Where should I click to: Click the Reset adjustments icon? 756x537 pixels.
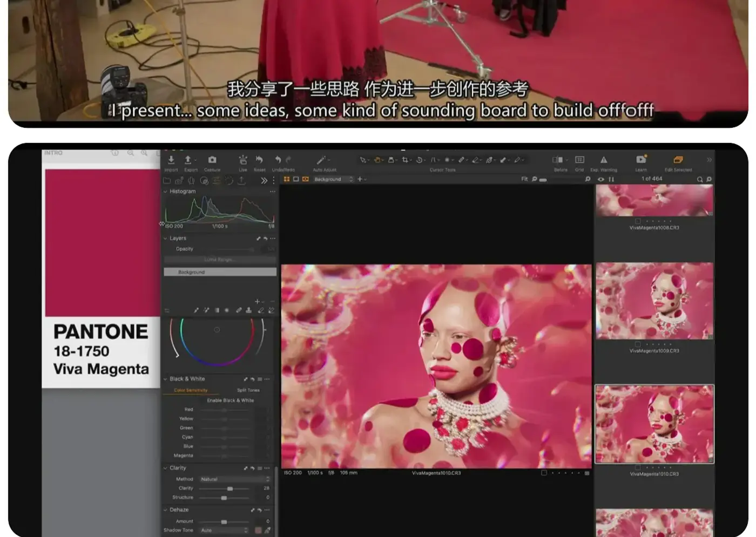pos(259,160)
